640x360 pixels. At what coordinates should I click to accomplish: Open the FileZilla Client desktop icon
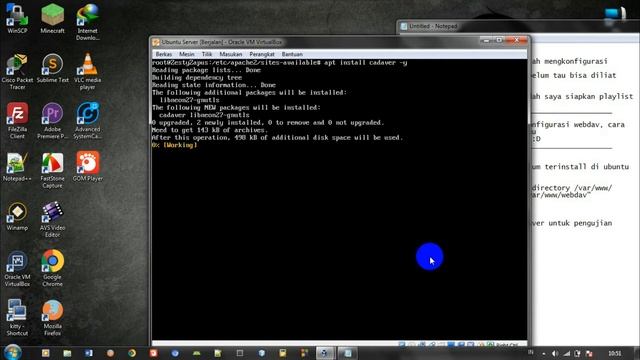tap(17, 121)
